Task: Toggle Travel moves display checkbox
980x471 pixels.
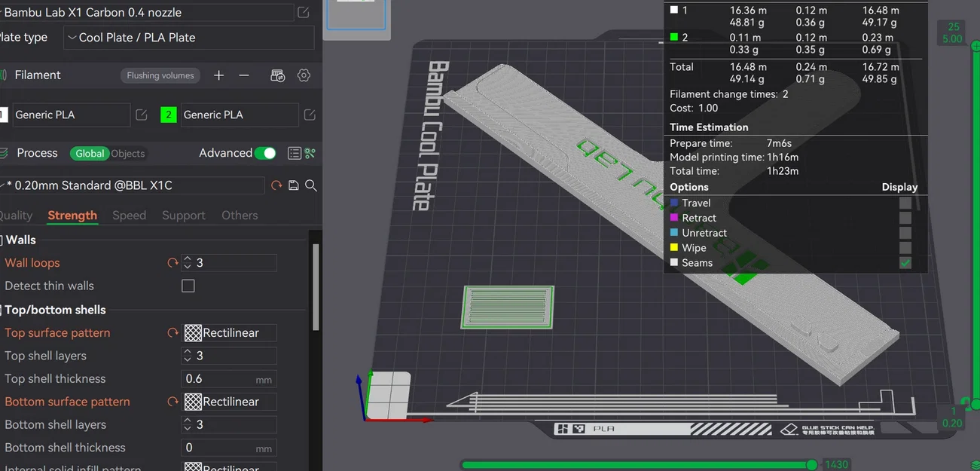Action: pyautogui.click(x=905, y=203)
